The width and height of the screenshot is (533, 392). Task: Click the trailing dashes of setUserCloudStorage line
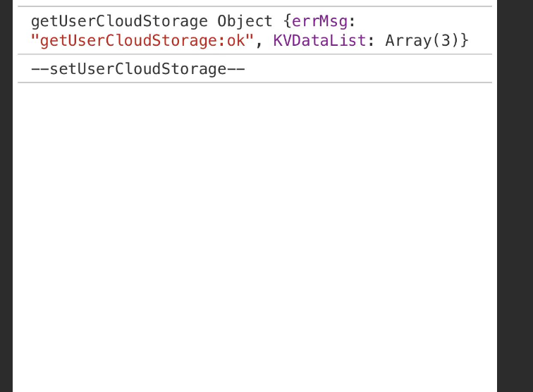(236, 69)
